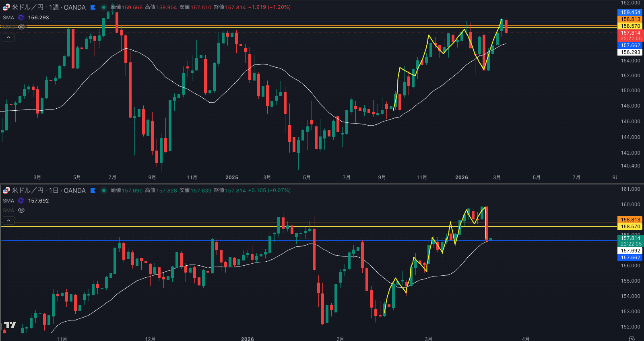This screenshot has height=341, width=644.
Task: Click the blue 159.454 price label on weekly axis
Action: pos(630,12)
